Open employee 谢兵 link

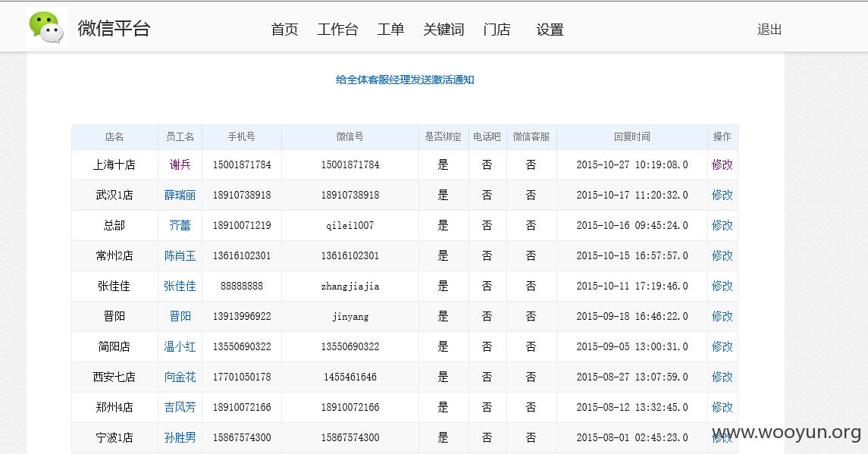point(180,164)
